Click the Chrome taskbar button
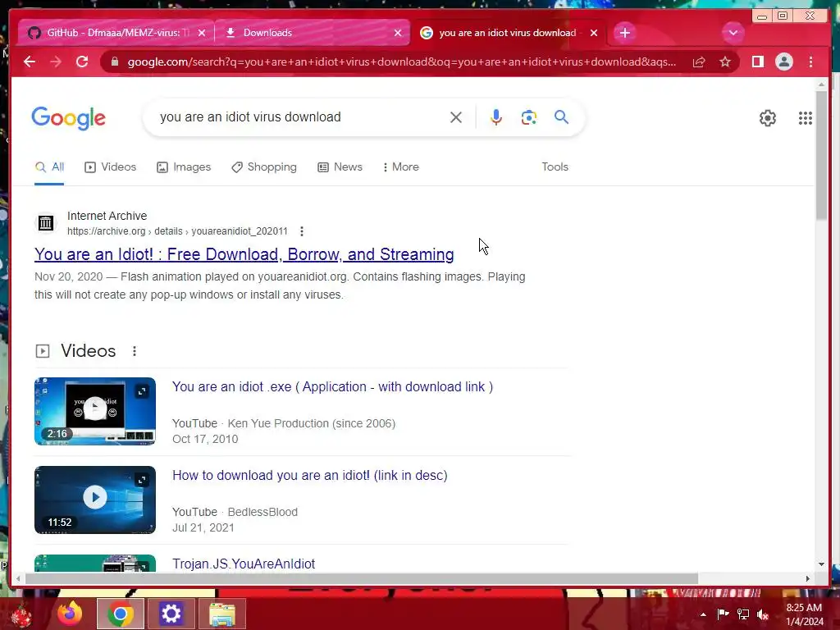 point(121,614)
